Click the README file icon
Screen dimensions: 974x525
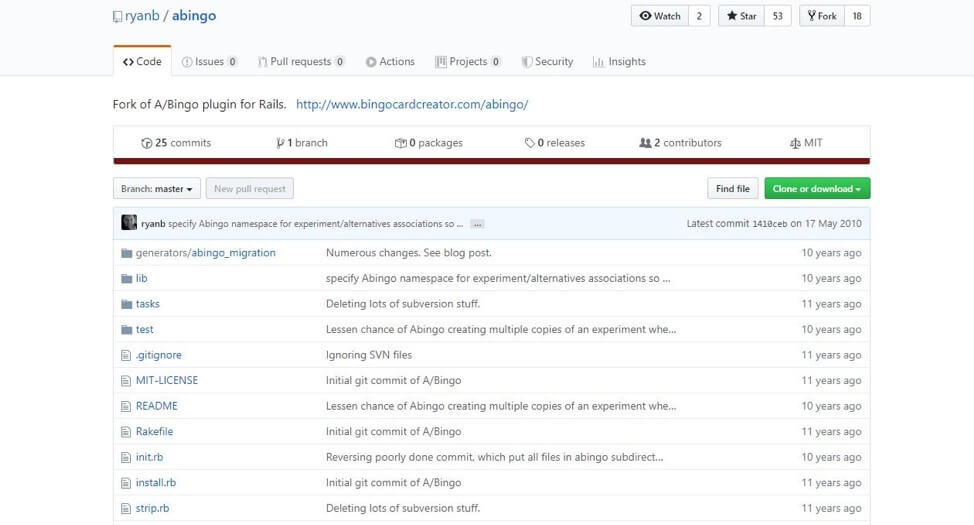pos(126,406)
